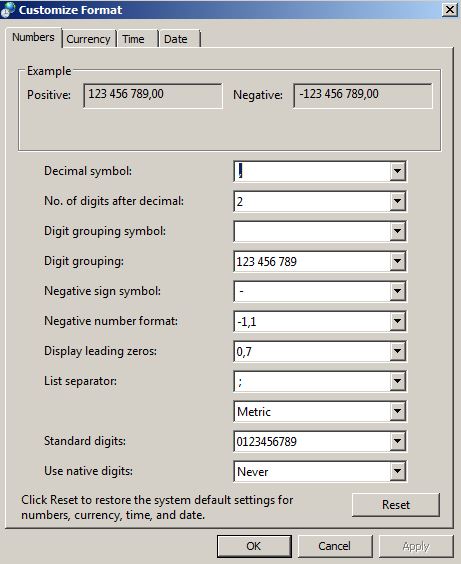This screenshot has height=564, width=461.
Task: Open Digit grouping symbol dropdown arrow
Action: (397, 231)
